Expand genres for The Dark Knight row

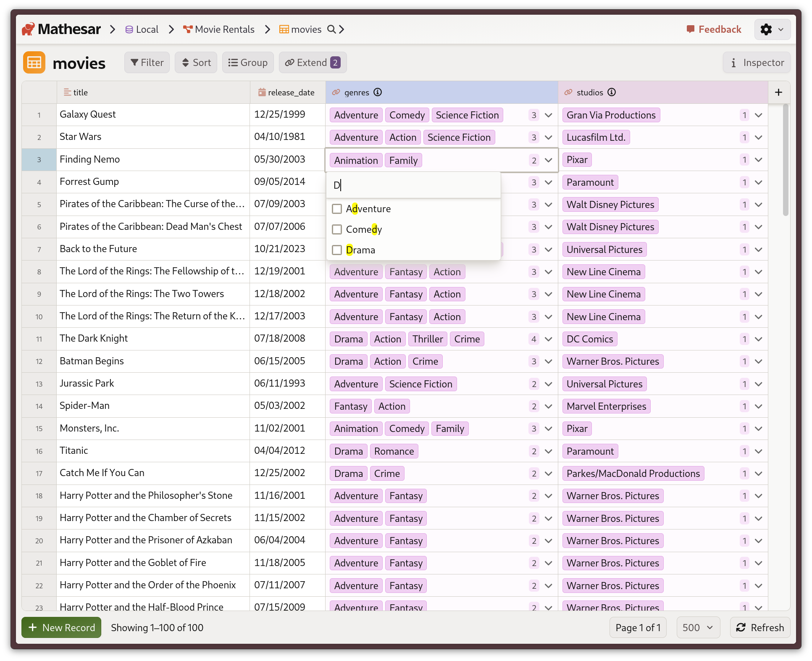pos(549,339)
